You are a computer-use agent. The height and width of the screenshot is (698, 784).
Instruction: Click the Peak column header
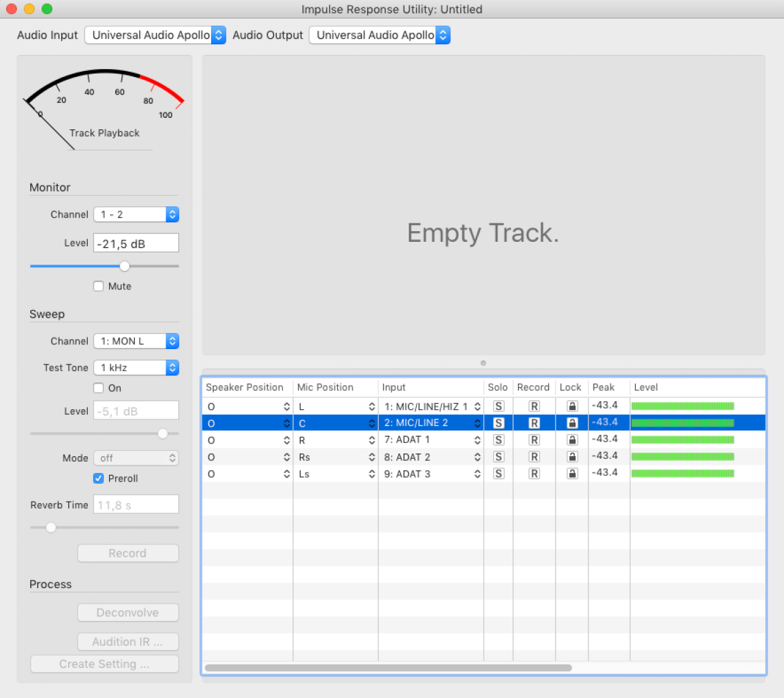[604, 387]
